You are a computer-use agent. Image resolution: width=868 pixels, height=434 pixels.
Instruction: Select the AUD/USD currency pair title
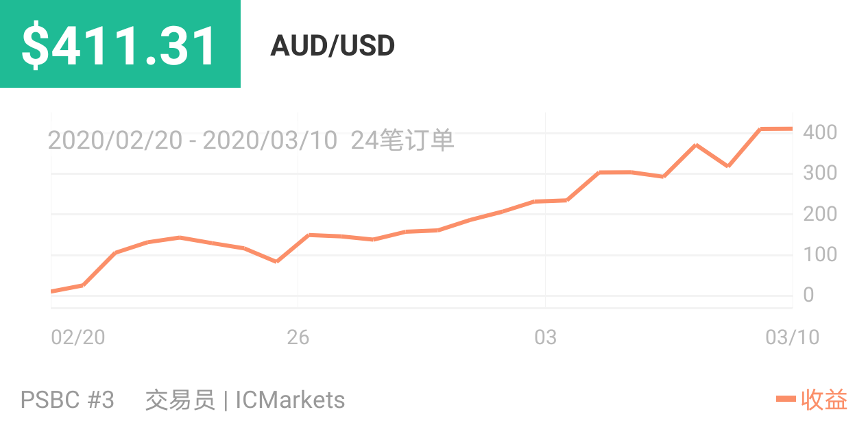click(x=333, y=46)
